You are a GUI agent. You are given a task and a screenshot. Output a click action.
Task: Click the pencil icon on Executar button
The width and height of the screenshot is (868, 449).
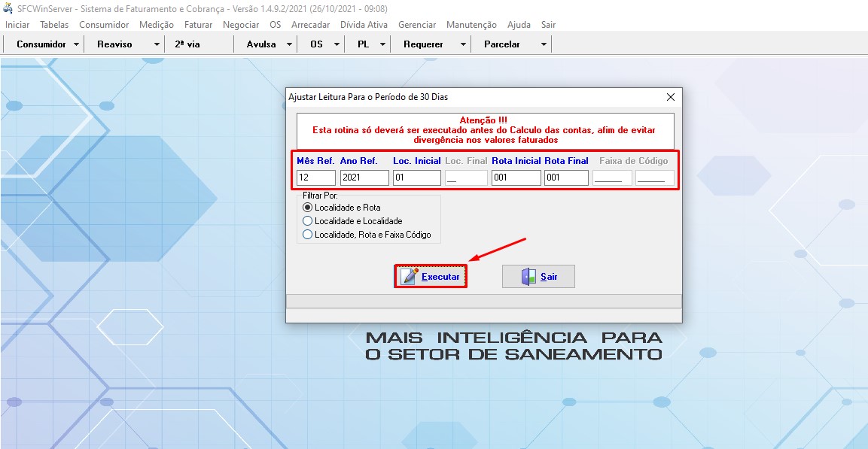pyautogui.click(x=410, y=276)
